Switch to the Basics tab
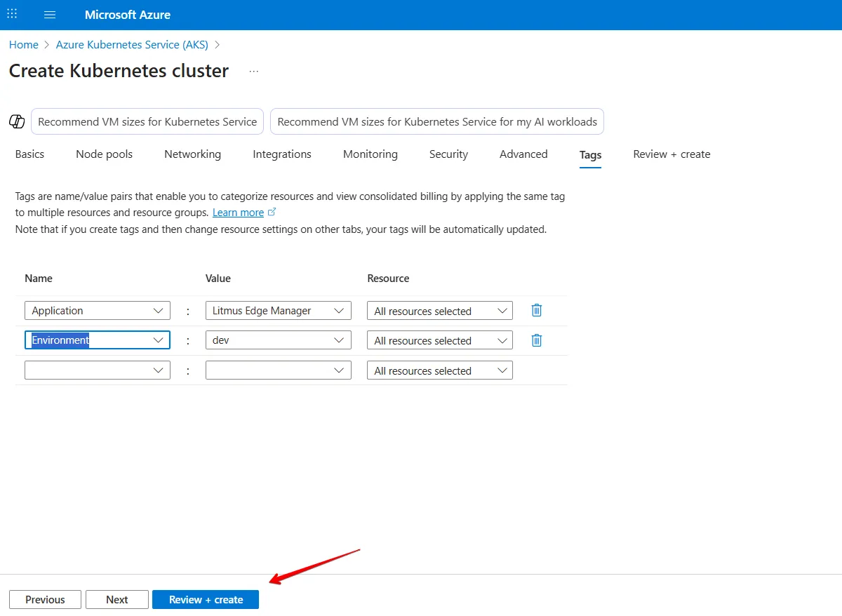Image resolution: width=842 pixels, height=616 pixels. tap(29, 154)
